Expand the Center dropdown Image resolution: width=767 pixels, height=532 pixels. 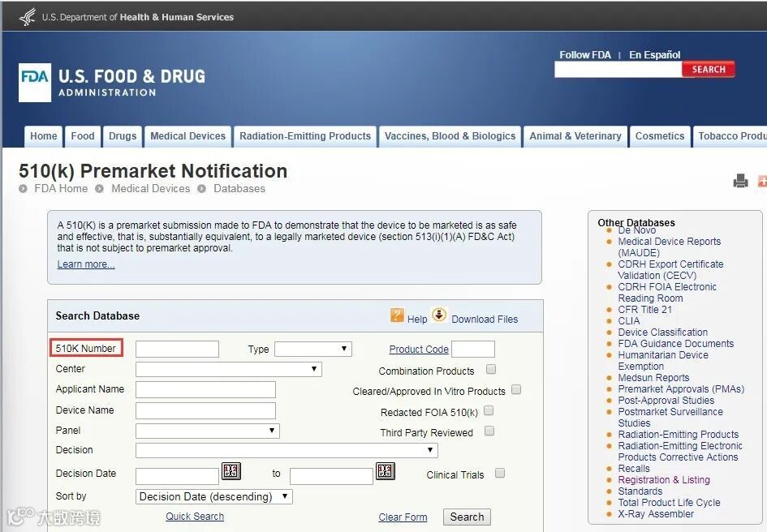pyautogui.click(x=228, y=369)
